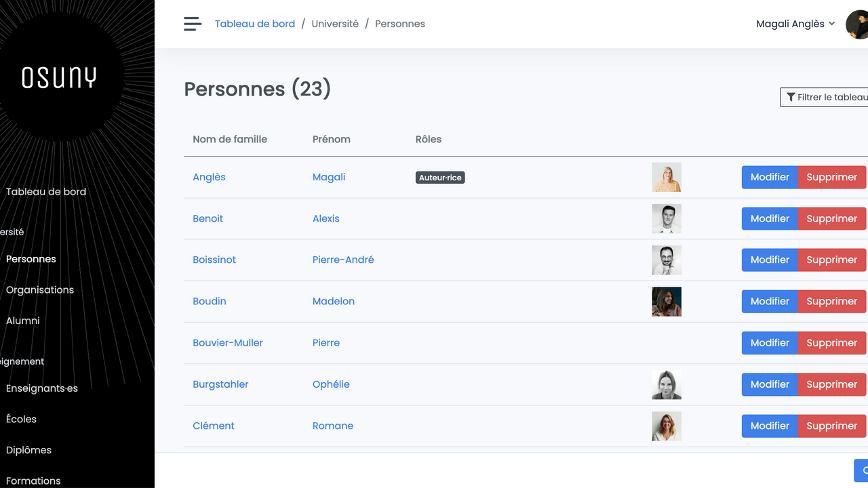Go to the Diplômes section
This screenshot has width=868, height=488.
(x=28, y=449)
